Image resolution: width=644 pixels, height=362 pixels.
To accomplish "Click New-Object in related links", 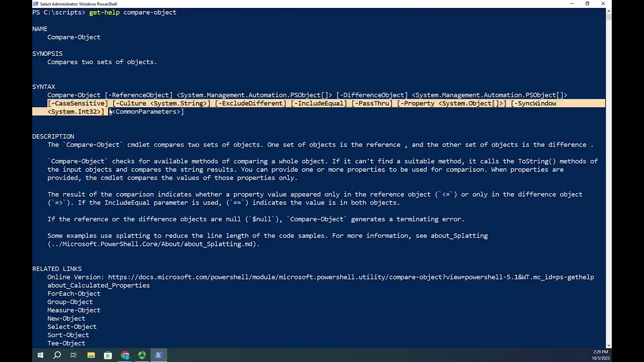I will click(66, 318).
